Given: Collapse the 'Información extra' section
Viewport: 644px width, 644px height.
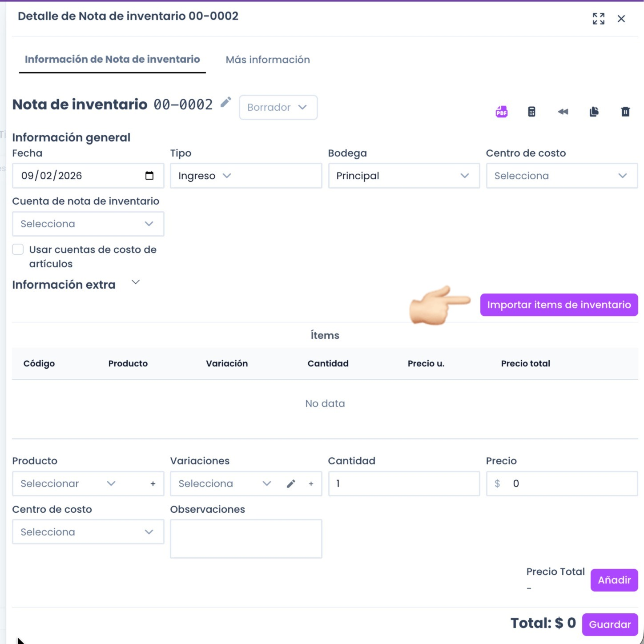Looking at the screenshot, I should (135, 282).
